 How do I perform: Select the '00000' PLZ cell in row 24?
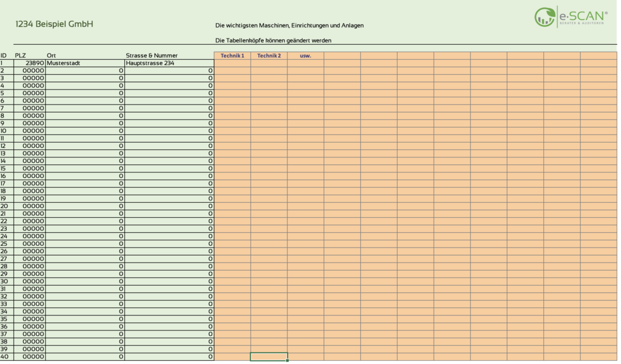30,236
